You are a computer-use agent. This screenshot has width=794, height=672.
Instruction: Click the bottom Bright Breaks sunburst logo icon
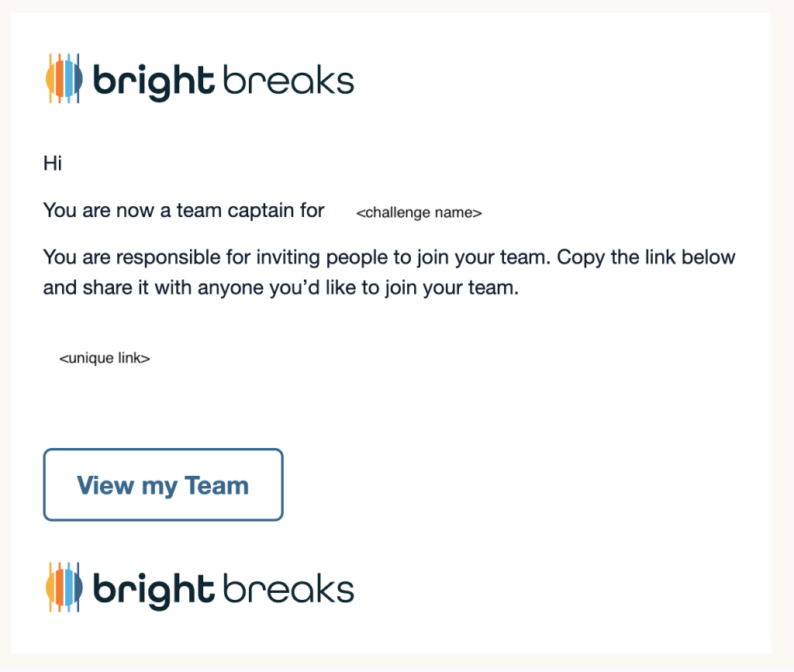click(x=64, y=588)
